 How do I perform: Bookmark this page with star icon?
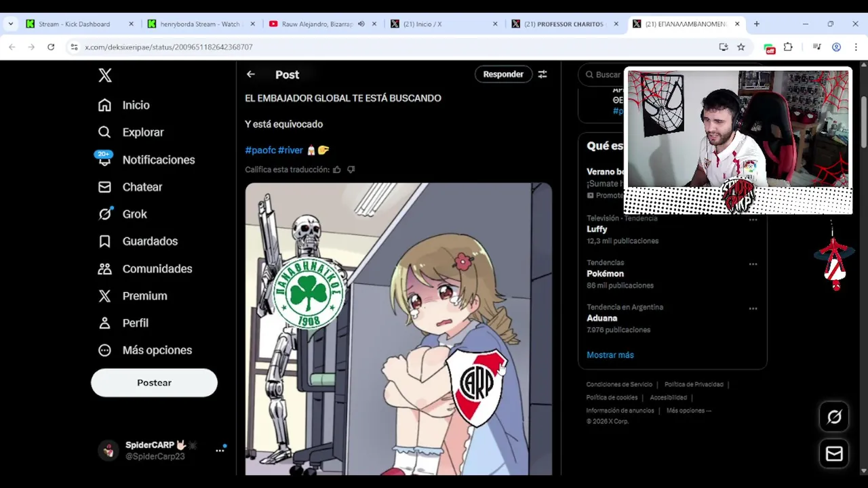point(741,47)
